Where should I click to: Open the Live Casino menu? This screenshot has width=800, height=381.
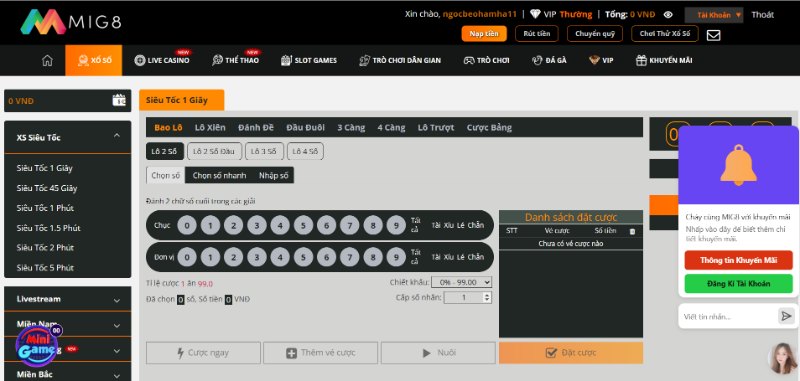pyautogui.click(x=162, y=60)
